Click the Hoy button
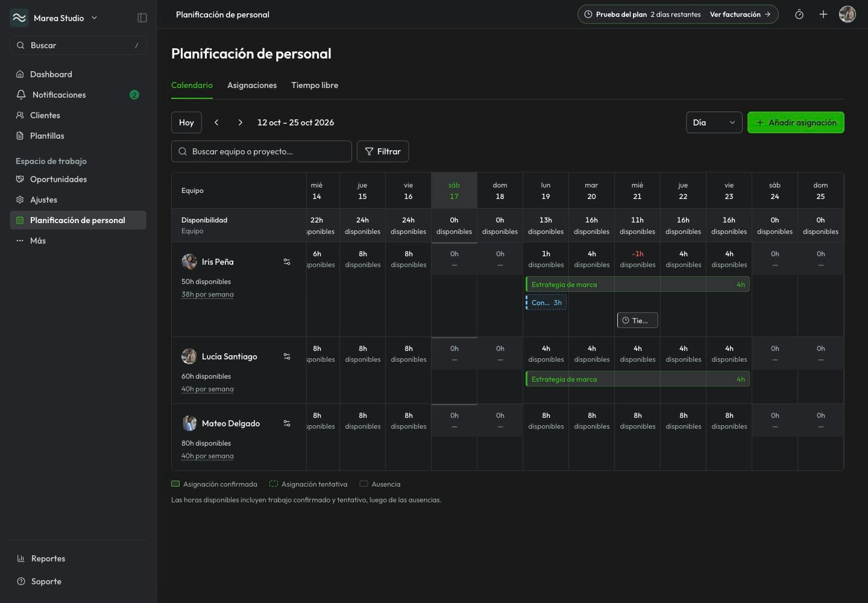Screen dimensions: 868x603 pos(186,122)
